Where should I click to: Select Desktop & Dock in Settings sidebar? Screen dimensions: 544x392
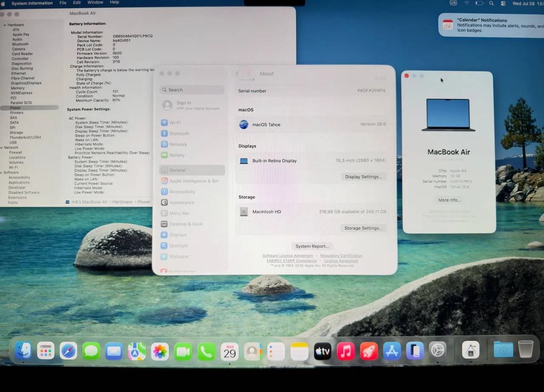(192, 224)
